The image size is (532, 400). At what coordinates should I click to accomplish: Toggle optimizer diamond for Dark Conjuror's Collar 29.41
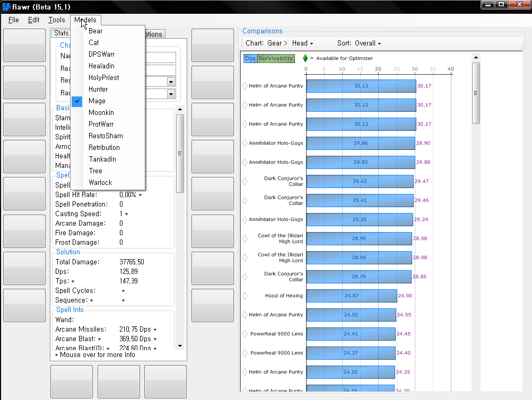pos(245,200)
